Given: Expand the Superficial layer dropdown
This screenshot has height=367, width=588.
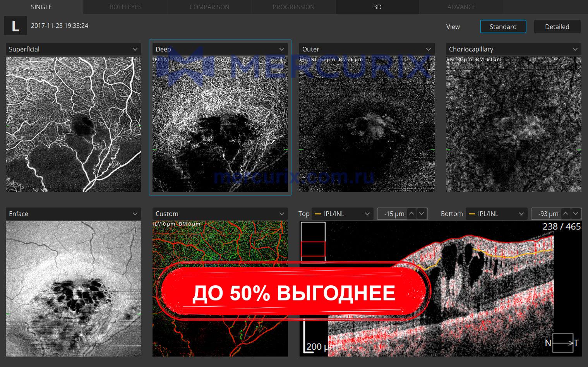Looking at the screenshot, I should (x=74, y=49).
